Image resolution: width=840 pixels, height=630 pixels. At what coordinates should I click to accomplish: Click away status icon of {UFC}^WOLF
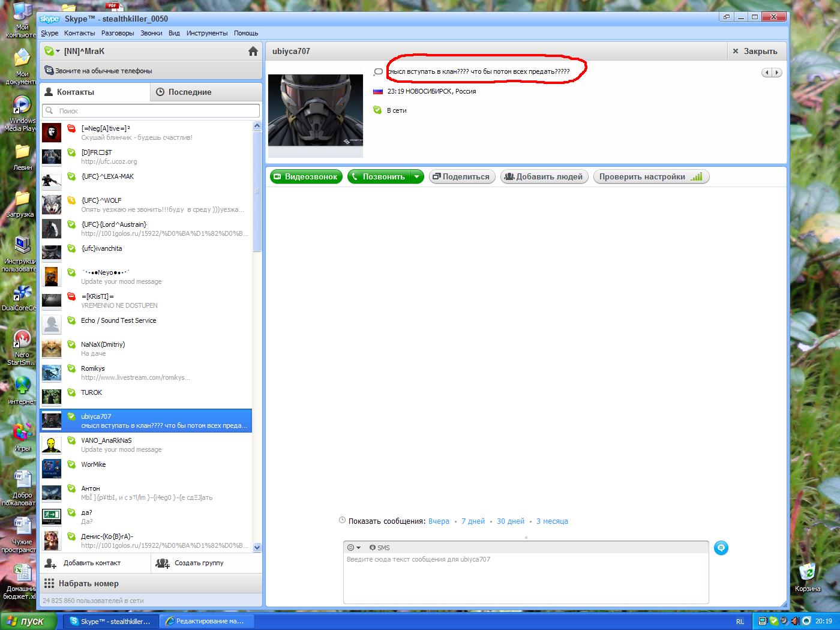tap(71, 200)
